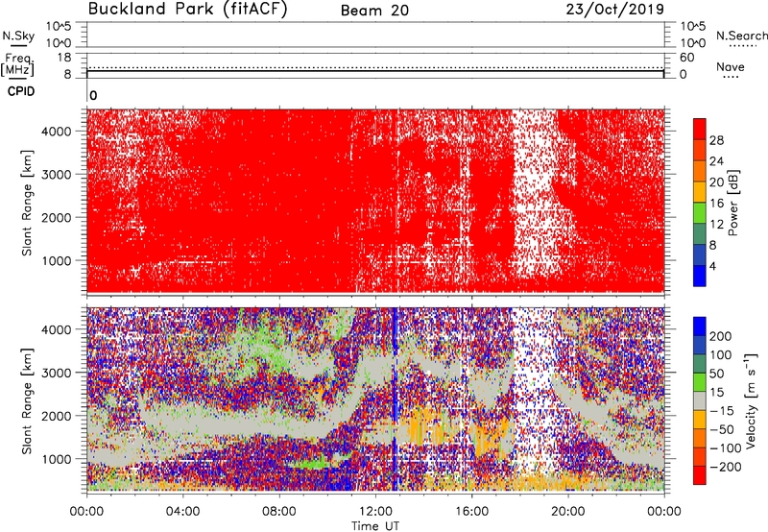The image size is (768, 532).
Task: Click the 4 label on Power colorbar
Action: click(x=712, y=266)
